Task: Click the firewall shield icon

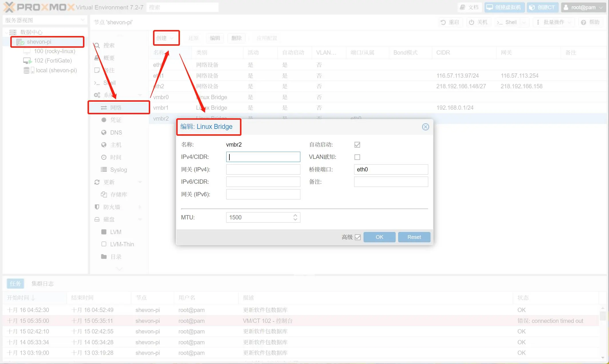Action: point(97,207)
